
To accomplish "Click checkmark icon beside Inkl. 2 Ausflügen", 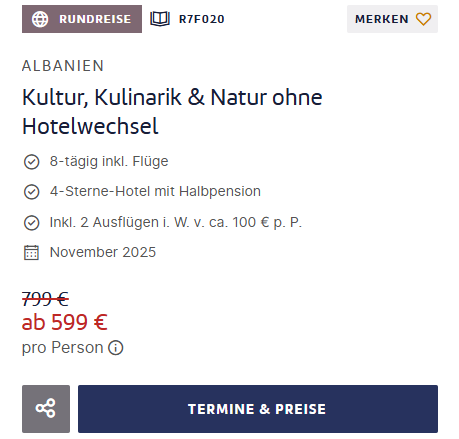I will tap(32, 223).
